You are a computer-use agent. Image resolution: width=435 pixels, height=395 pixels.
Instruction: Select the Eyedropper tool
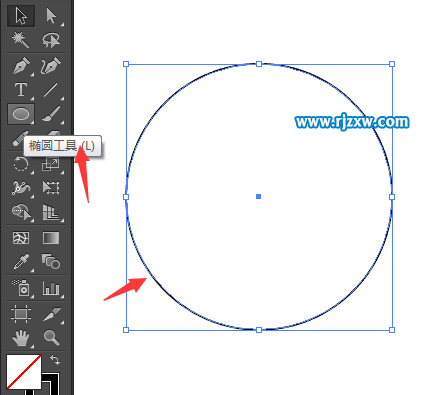tap(21, 262)
